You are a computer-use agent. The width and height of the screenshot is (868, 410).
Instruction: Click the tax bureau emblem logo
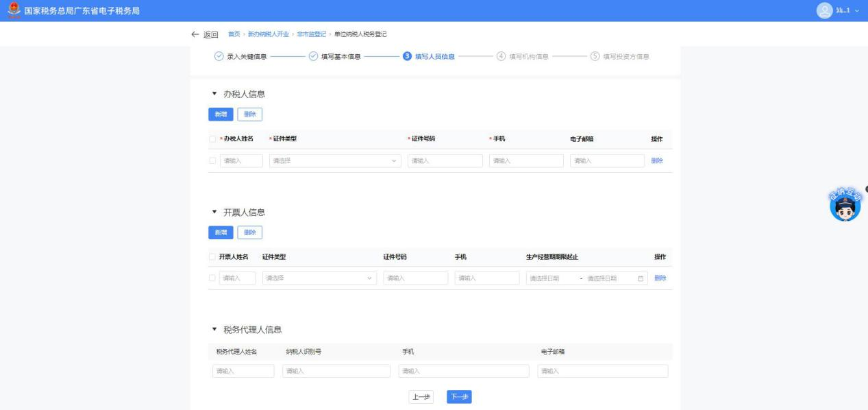pyautogui.click(x=10, y=10)
